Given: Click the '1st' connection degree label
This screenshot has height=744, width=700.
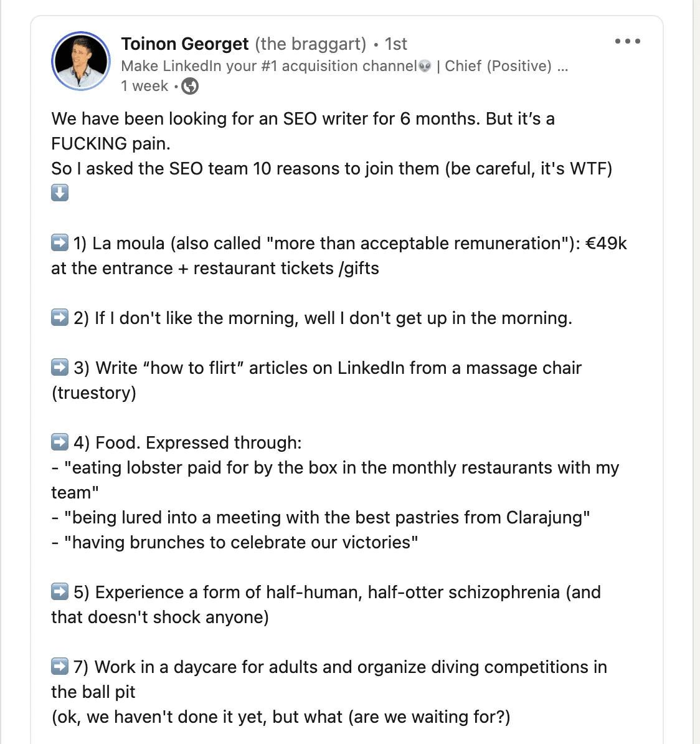Looking at the screenshot, I should click(395, 44).
